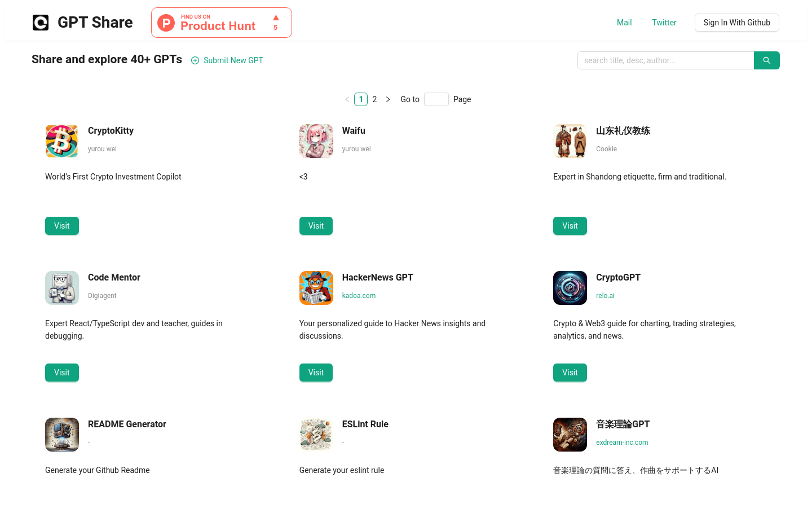Screen dimensions: 812x508
Task: Click yurou wei under CryptoKitty
Action: [102, 149]
